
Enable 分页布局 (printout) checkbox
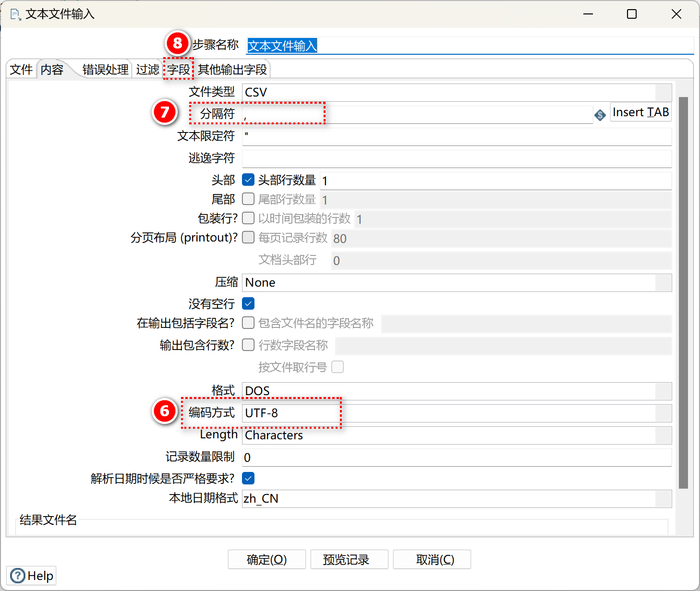(248, 237)
